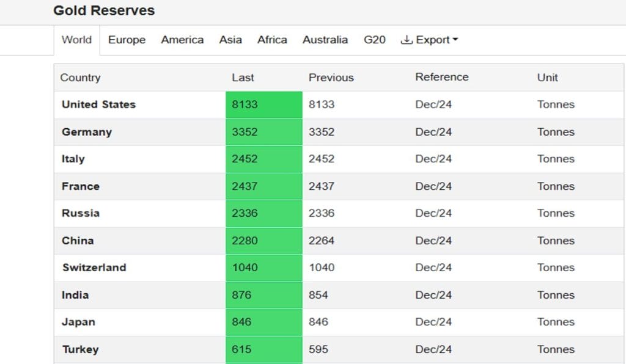Viewport: 626px width, 364px height.
Task: Open the G20 tab
Action: coord(375,40)
